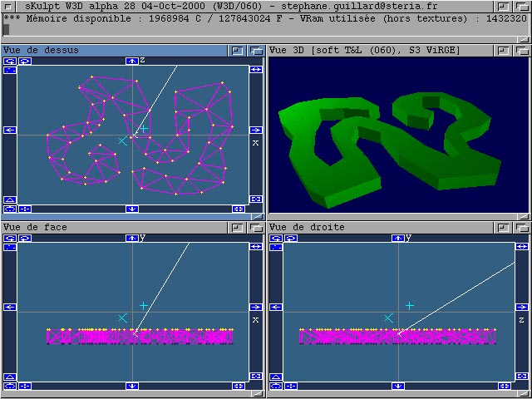Click the 'Vue 3D [soft T&L (060), S3 ViRGE]' title
The width and height of the screenshot is (532, 399).
(x=365, y=51)
